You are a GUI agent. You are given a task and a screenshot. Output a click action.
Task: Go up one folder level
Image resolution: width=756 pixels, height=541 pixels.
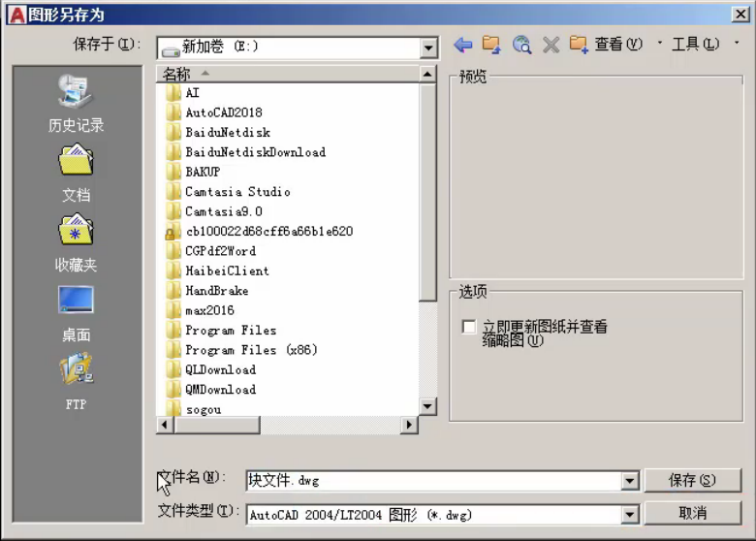tap(491, 45)
